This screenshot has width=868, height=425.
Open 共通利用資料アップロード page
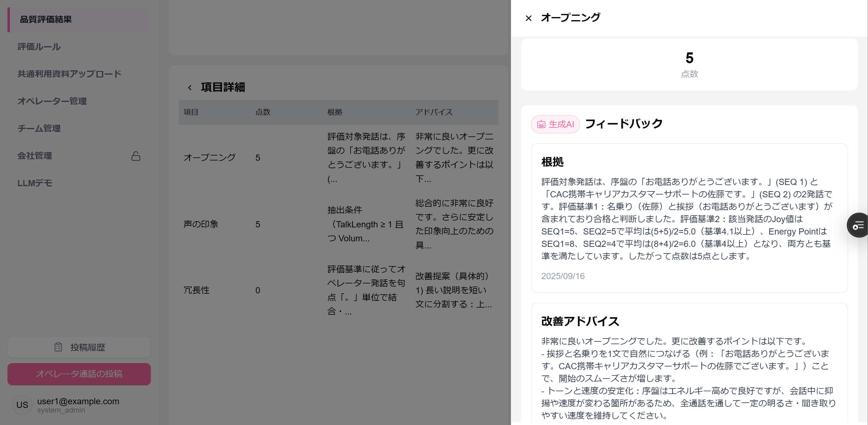pyautogui.click(x=69, y=74)
